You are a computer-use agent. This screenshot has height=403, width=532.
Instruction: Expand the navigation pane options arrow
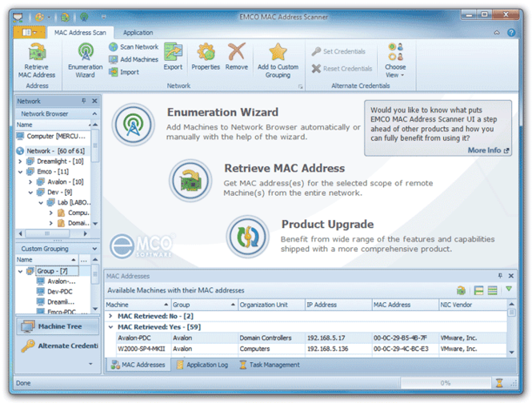90,364
